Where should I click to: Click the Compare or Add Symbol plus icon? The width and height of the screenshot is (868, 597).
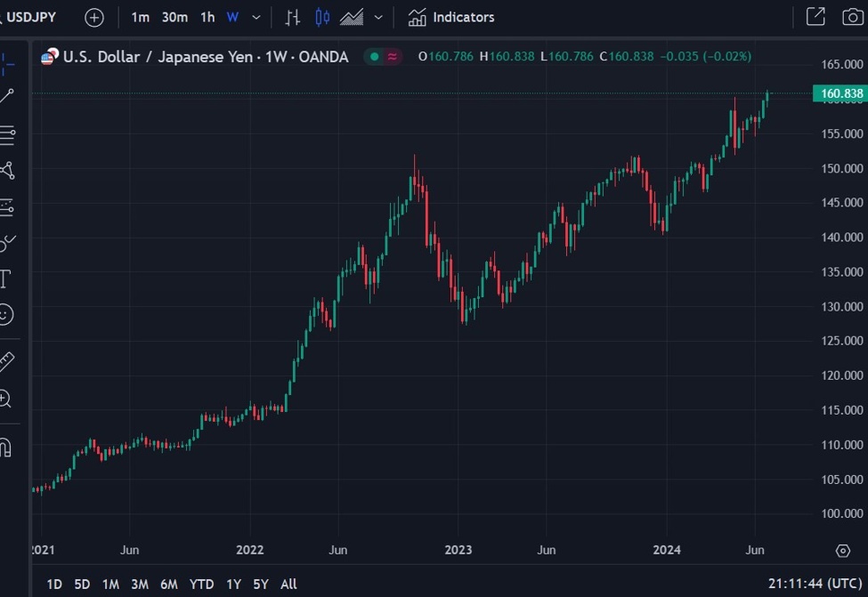94,18
